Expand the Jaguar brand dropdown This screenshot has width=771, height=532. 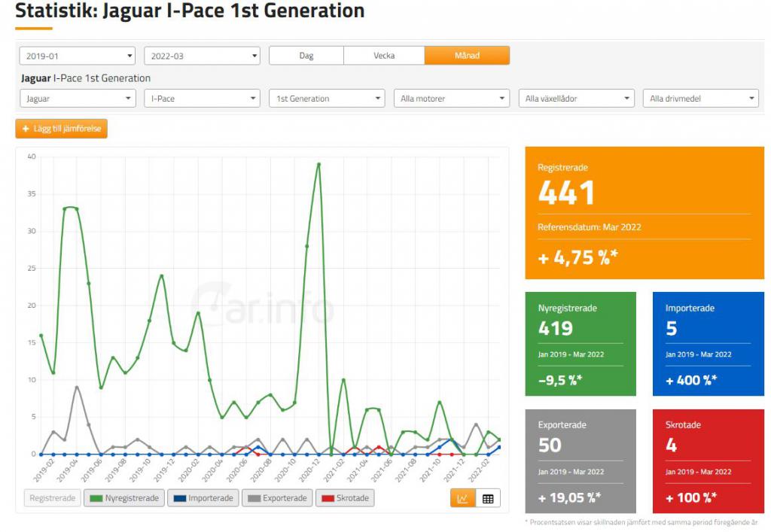pos(77,99)
